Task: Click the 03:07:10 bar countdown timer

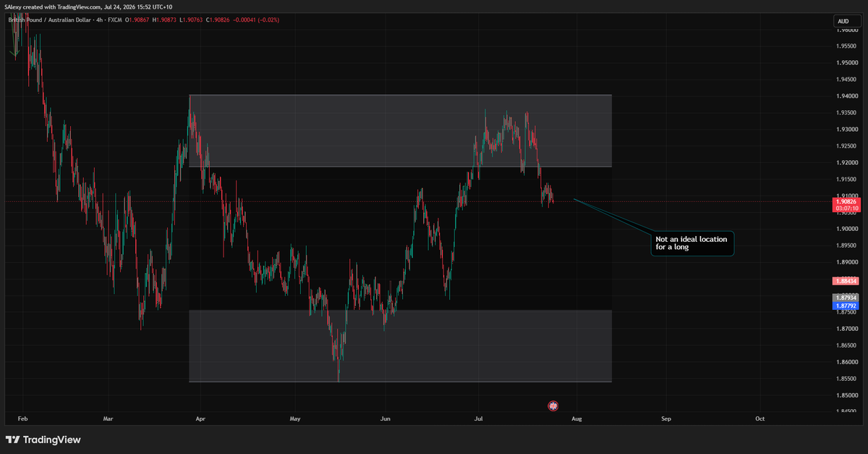Action: coord(846,209)
